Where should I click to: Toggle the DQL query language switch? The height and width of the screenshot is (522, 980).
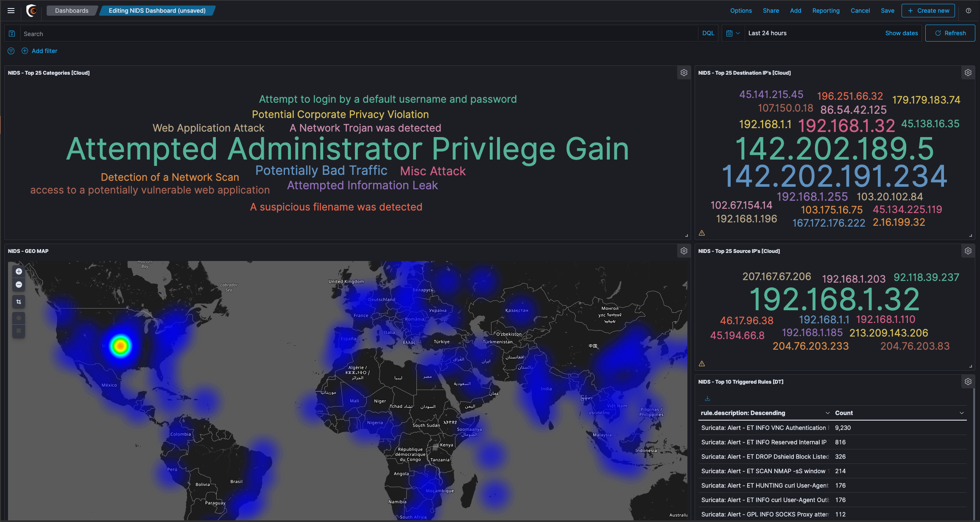click(x=708, y=33)
